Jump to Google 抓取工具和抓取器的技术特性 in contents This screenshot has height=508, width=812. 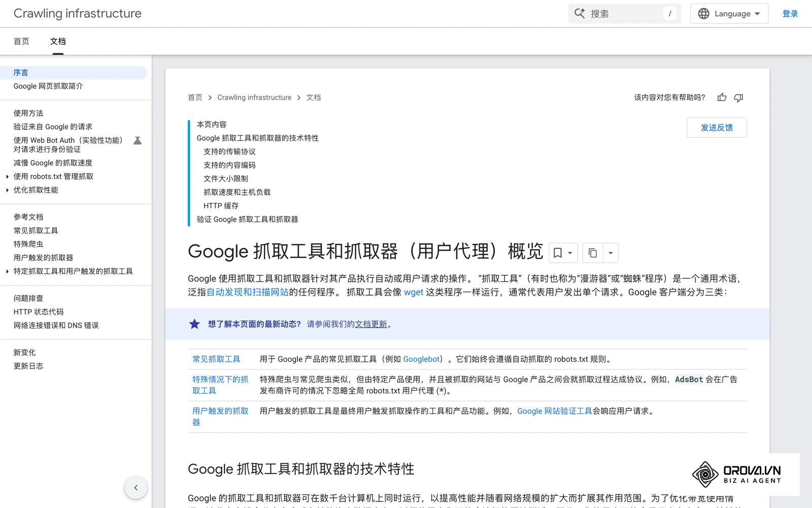click(258, 138)
